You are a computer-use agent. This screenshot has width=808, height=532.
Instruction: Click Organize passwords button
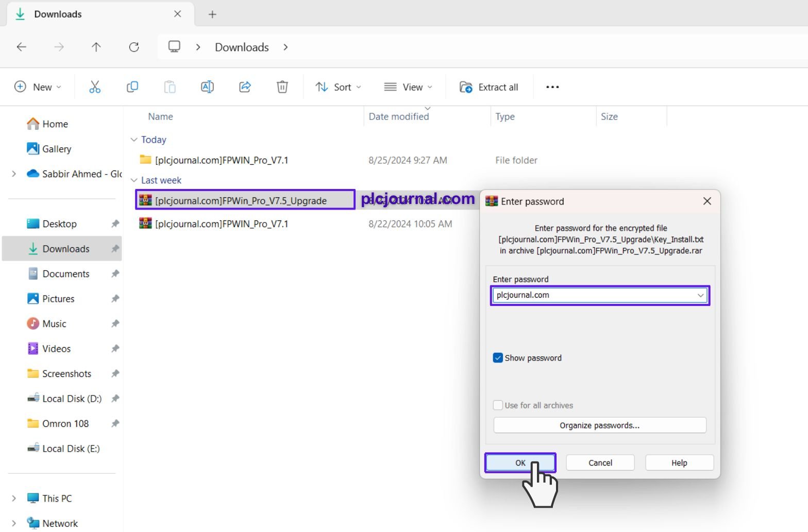[600, 425]
